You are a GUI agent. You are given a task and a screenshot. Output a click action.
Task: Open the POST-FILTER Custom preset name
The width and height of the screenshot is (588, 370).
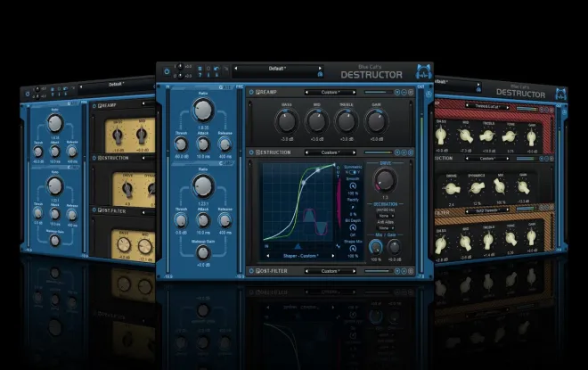tap(330, 271)
